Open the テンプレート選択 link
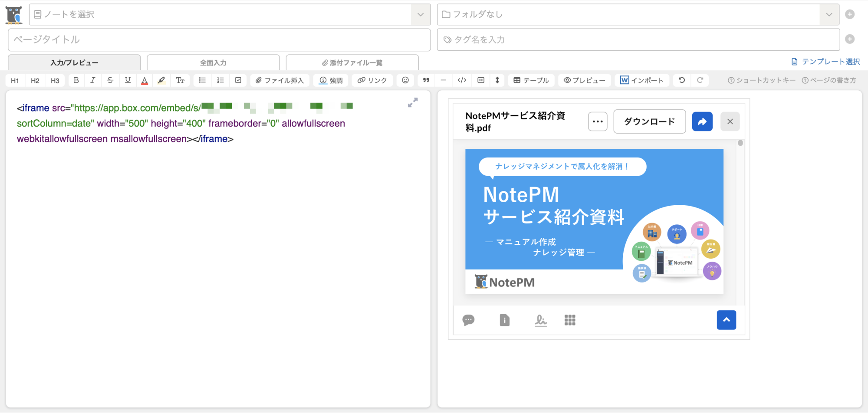868x414 pixels. click(x=826, y=62)
